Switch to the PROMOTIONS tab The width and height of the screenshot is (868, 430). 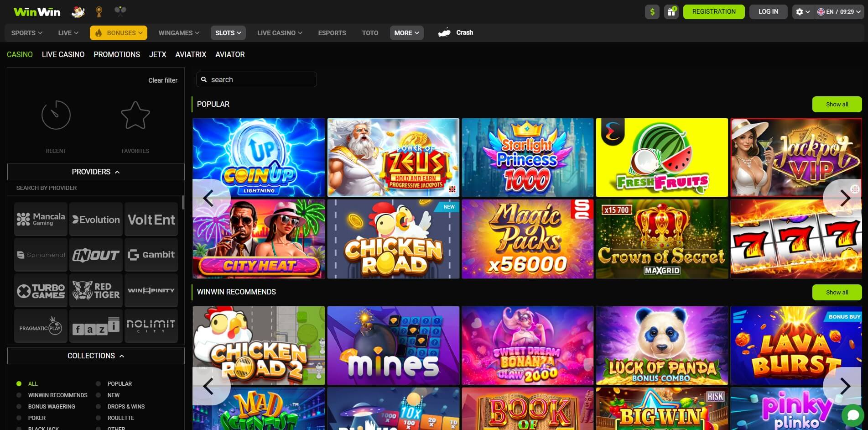[116, 54]
